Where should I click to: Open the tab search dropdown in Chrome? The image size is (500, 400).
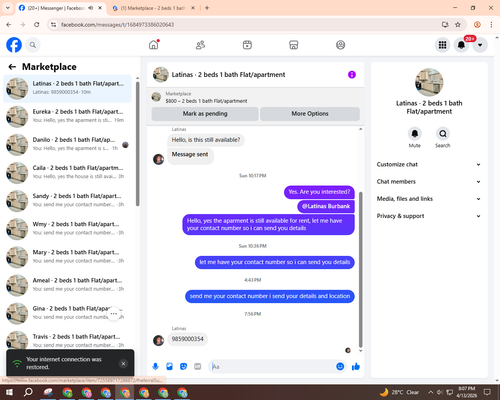(8, 8)
